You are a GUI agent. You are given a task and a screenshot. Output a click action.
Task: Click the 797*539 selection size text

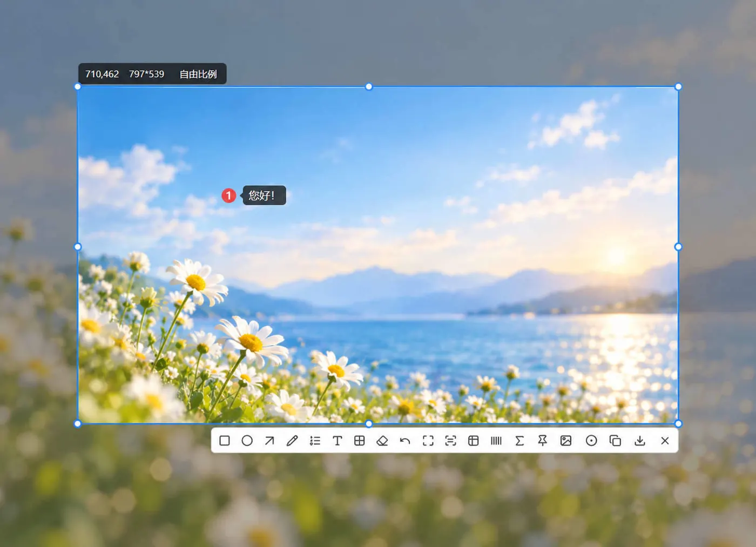coord(146,74)
